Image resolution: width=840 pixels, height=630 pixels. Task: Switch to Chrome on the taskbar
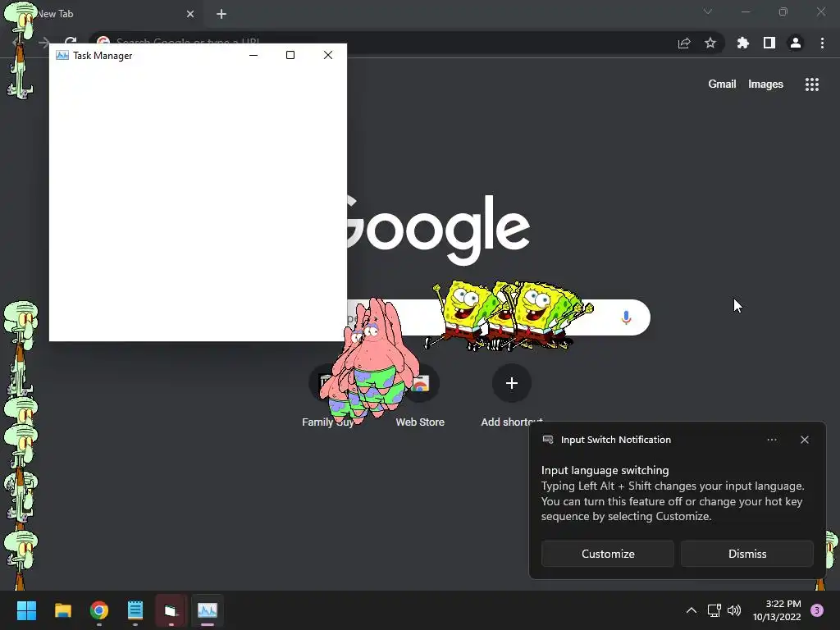[99, 610]
